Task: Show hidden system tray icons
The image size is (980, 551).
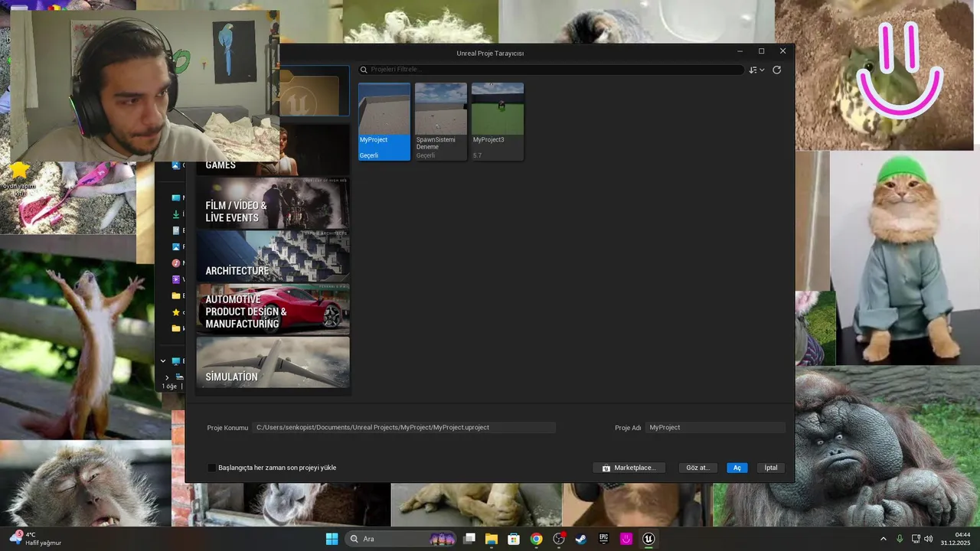Action: click(x=883, y=539)
